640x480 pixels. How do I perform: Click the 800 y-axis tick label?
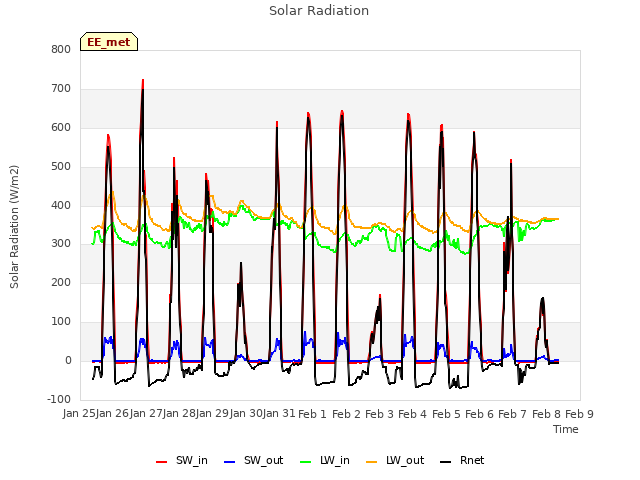tap(61, 49)
